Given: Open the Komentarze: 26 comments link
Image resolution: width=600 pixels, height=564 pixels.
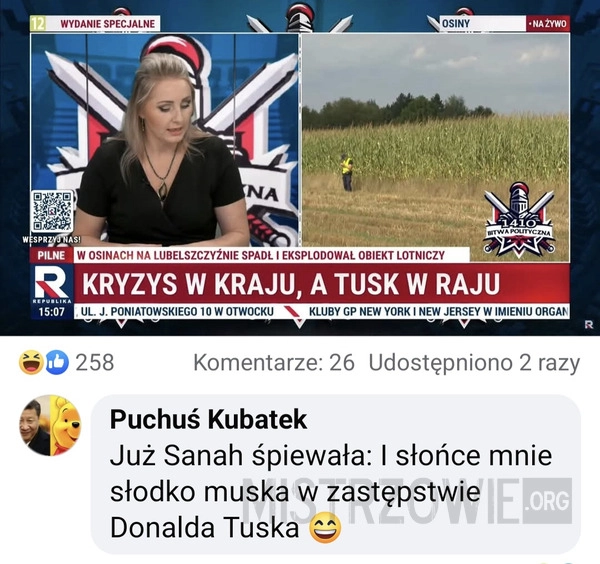Looking at the screenshot, I should pos(274,362).
